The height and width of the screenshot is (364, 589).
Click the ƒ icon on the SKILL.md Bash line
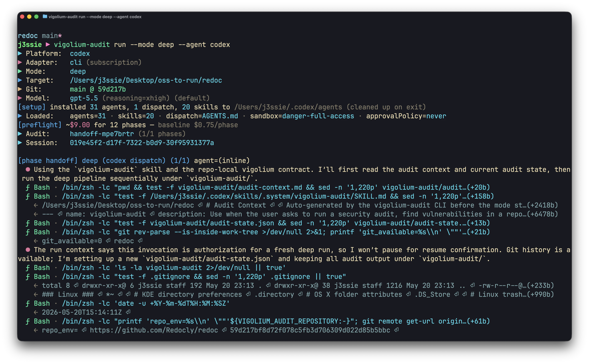click(x=28, y=196)
